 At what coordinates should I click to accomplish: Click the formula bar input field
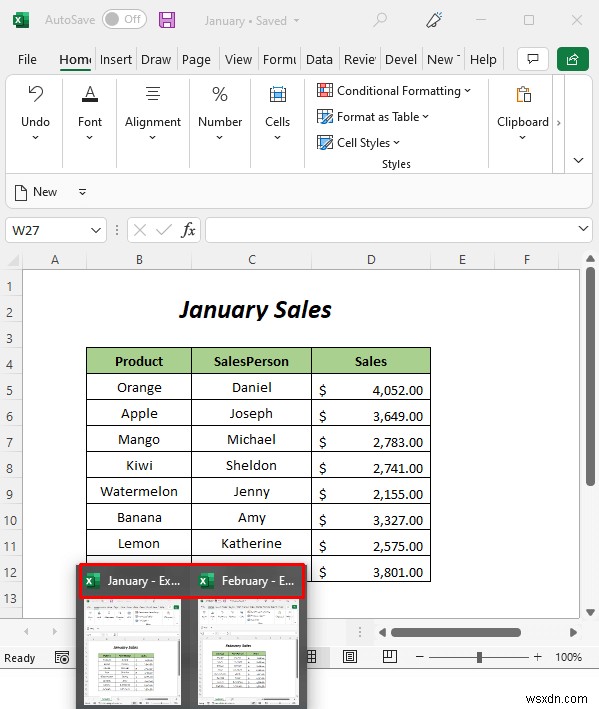point(391,230)
